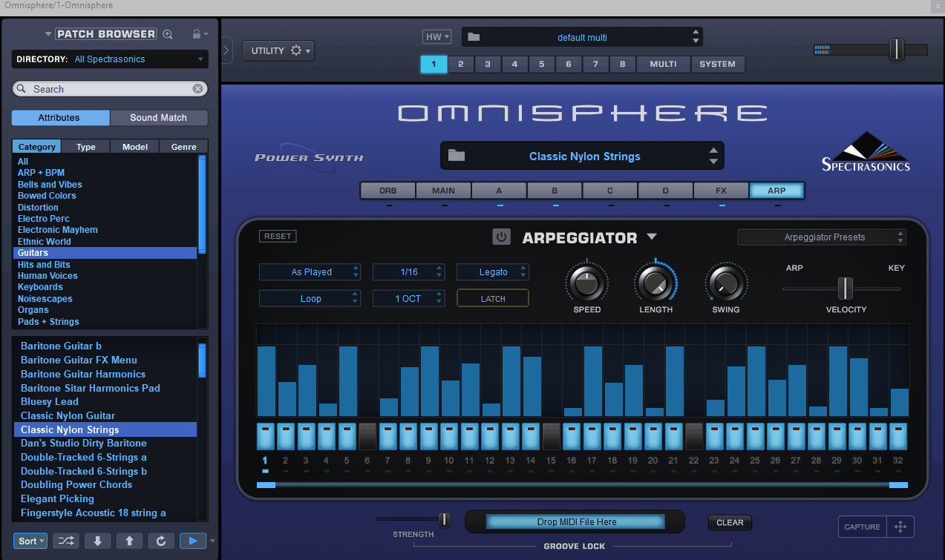Step to next patch with down arrow button
Screen dimensions: 945x560
(97, 541)
